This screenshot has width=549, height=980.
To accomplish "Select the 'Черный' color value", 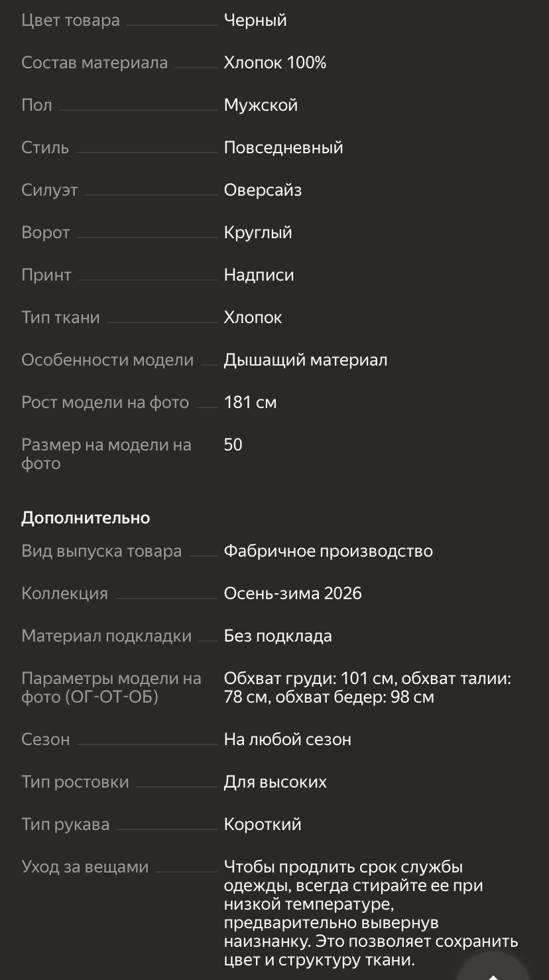I will click(x=255, y=20).
